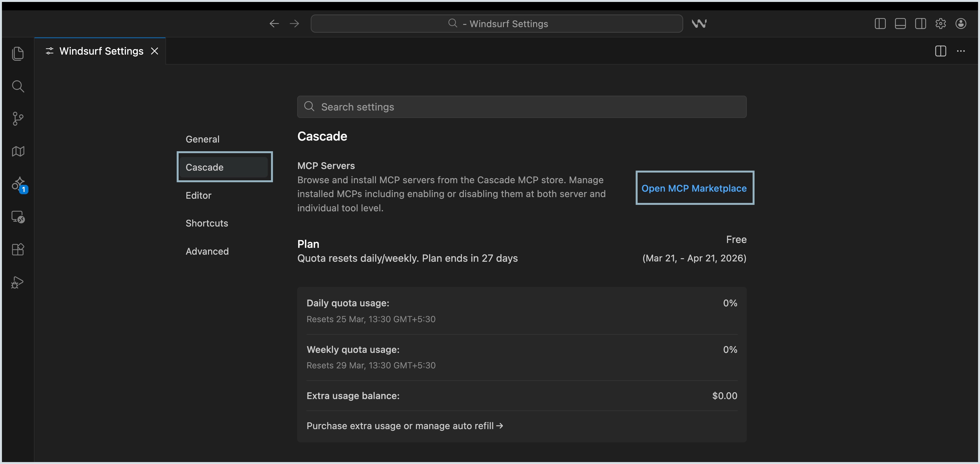Go forward with the right arrow
This screenshot has width=980, height=464.
294,24
